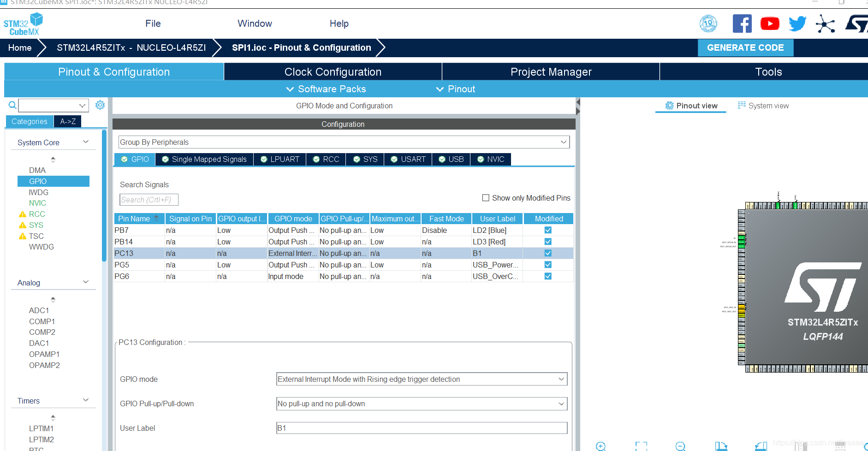Open the LPUART configuration tab
868x451 pixels.
280,159
